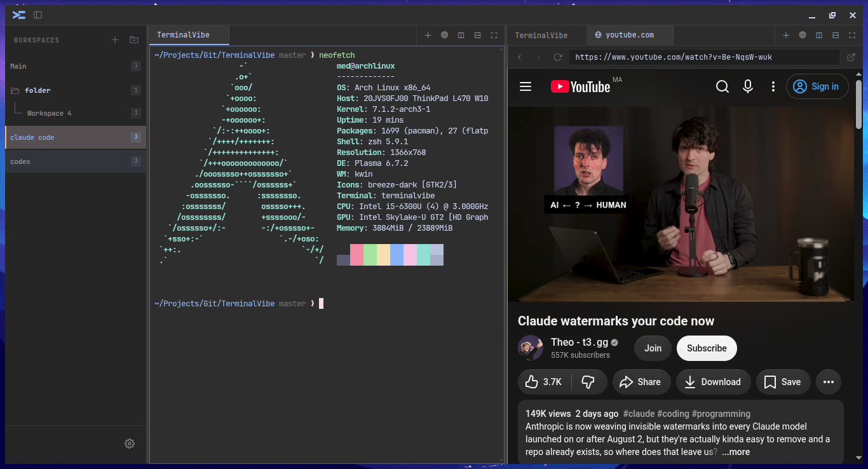Open settings gear in the sidebar

coord(130,444)
